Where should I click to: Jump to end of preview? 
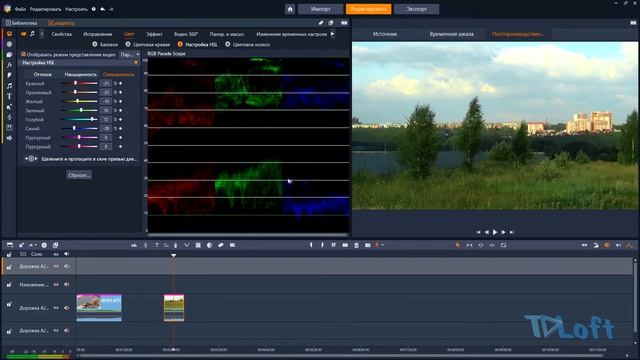tap(512, 232)
